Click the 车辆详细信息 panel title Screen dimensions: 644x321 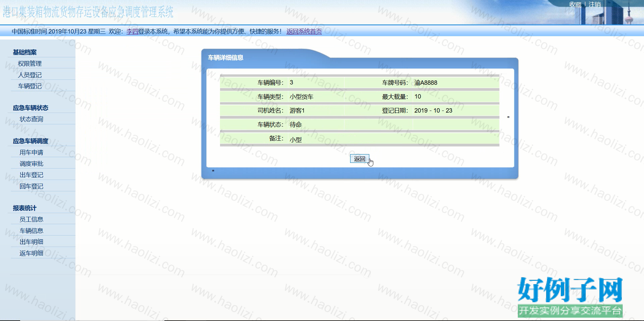pyautogui.click(x=225, y=58)
